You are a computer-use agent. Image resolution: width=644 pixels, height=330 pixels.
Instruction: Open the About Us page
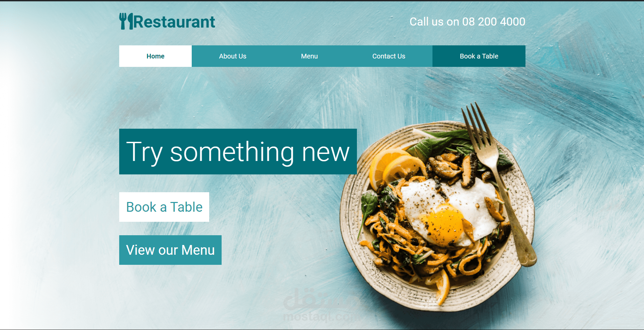pos(233,56)
